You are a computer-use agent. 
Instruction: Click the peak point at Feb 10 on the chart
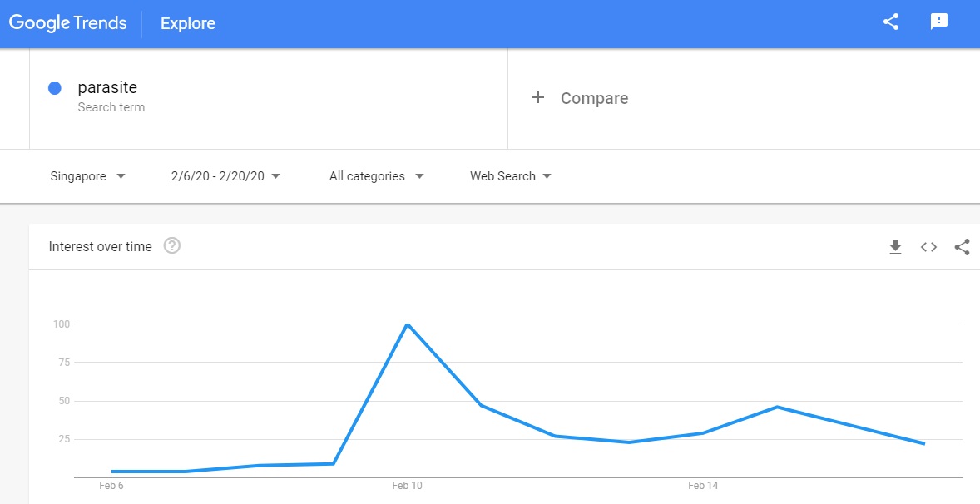407,324
